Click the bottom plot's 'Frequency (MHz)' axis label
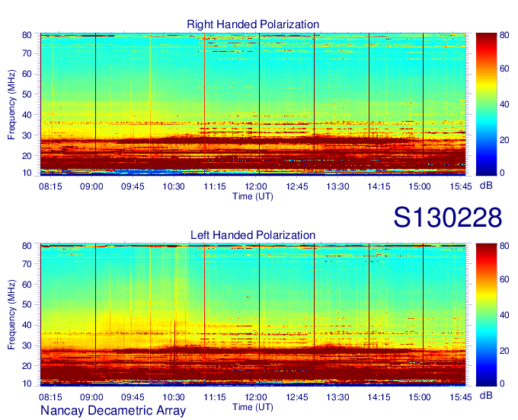The image size is (518, 420). [x=11, y=315]
